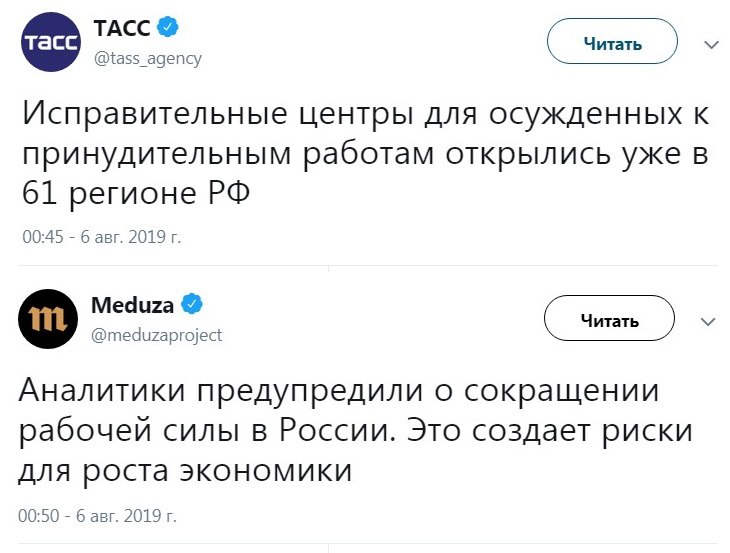This screenshot has height=553, width=730.
Task: Select the TASS tweet text about Исправительные центры
Action: click(365, 154)
